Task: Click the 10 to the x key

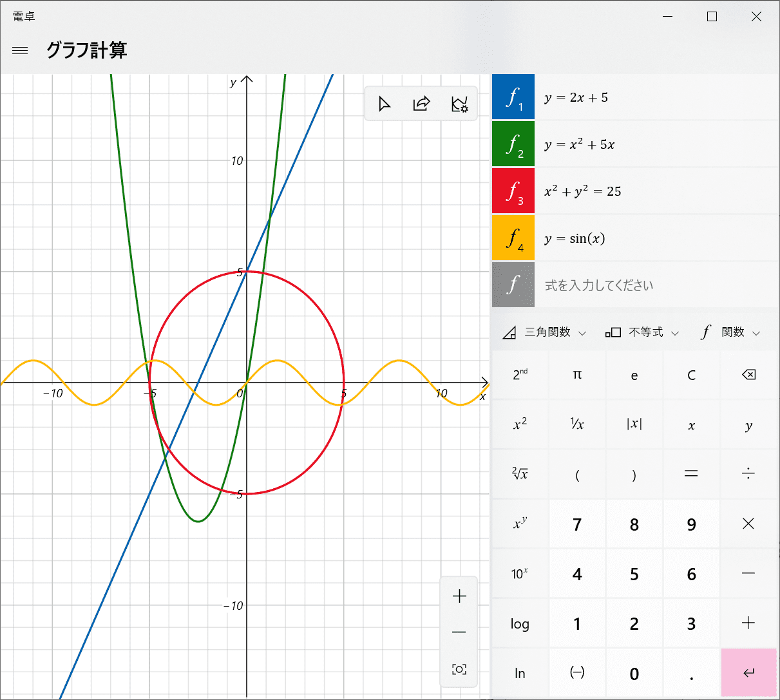Action: pyautogui.click(x=520, y=573)
